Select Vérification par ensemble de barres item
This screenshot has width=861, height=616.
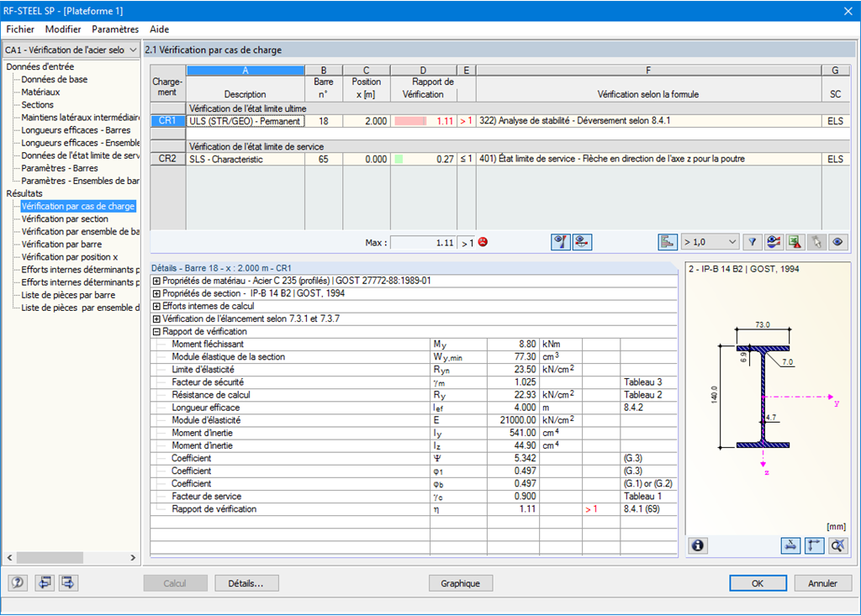(x=80, y=232)
